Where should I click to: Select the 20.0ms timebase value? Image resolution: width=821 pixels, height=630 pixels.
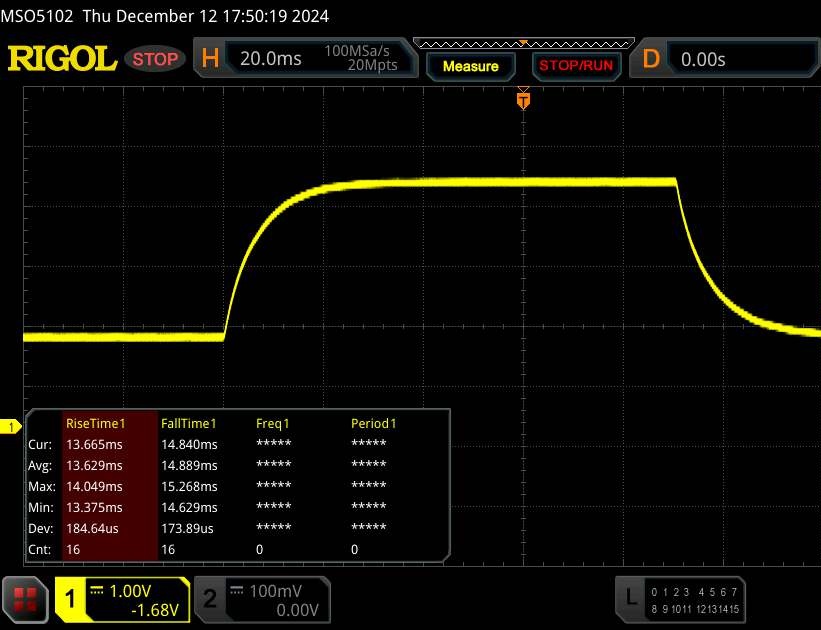271,58
